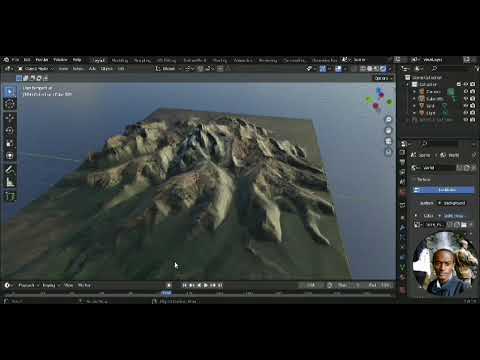
Task: Expand the Camera item in outliner
Action: pos(414,92)
